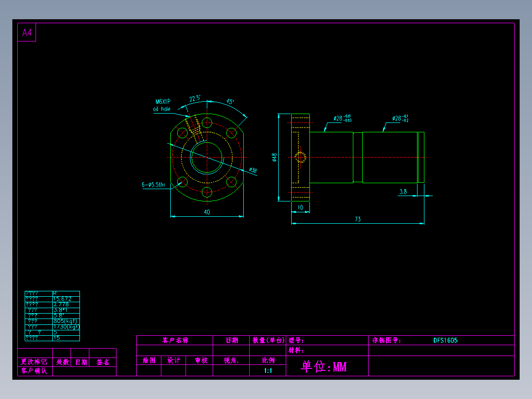The width and height of the screenshot is (532, 399).
Task: Select the 单位:MM units text
Action: pyautogui.click(x=324, y=366)
